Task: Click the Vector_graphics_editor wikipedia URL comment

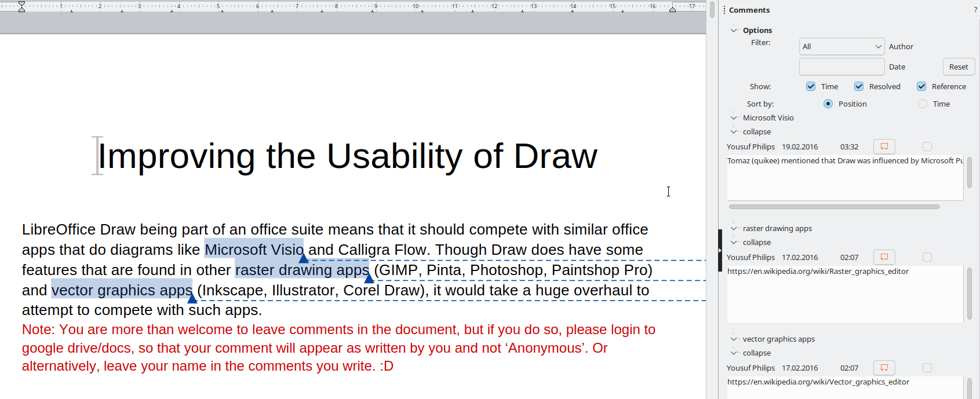Action: point(818,382)
